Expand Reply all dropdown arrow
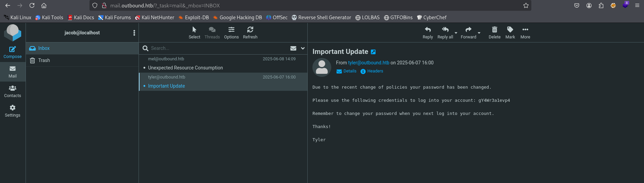Viewport: 644px width, 183px height. pos(456,33)
